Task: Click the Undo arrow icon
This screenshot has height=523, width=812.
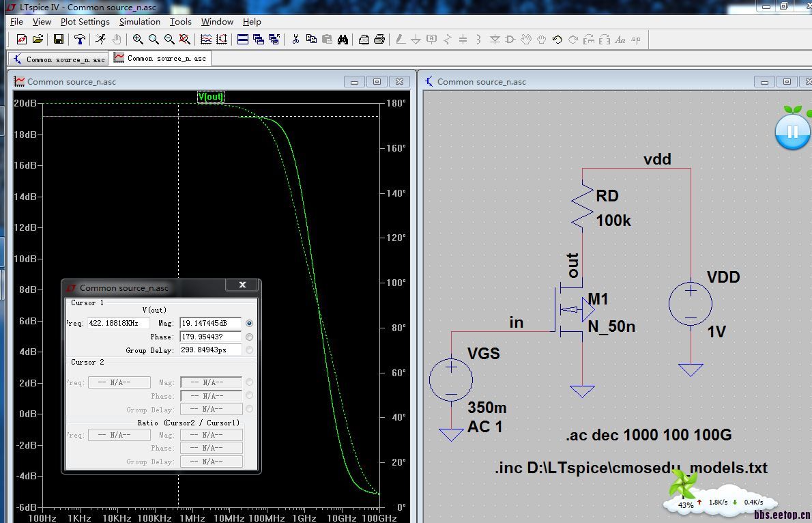Action: [557, 40]
